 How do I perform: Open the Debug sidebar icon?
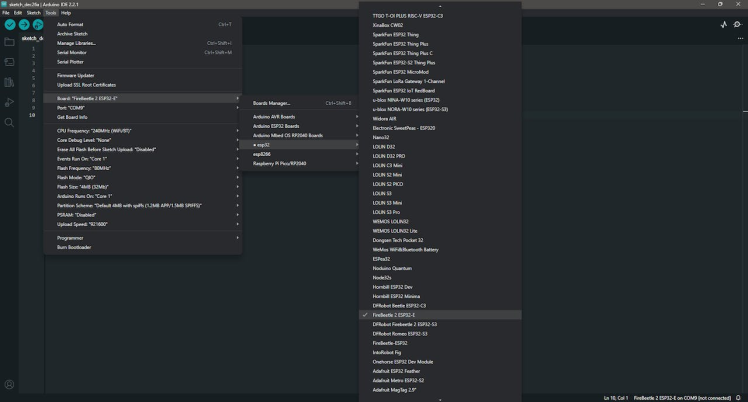click(x=9, y=102)
